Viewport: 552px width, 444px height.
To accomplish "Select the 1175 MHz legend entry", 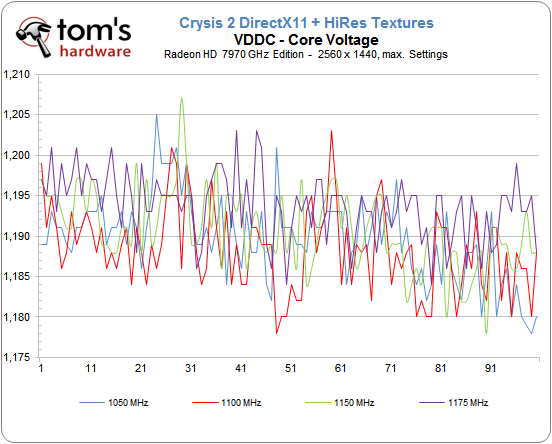I will (x=454, y=402).
